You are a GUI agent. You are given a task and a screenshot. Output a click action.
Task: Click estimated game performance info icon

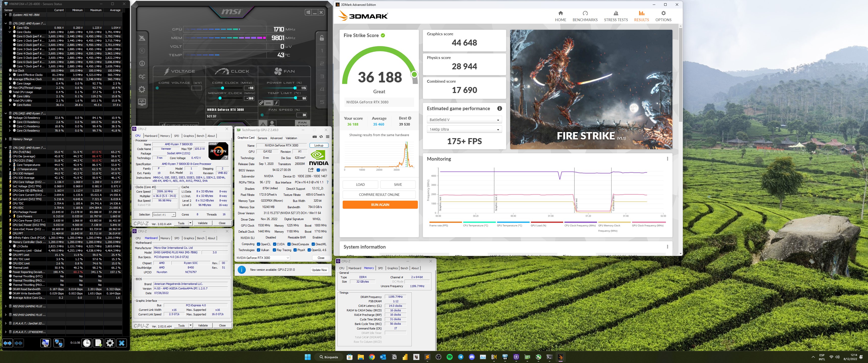(x=499, y=108)
